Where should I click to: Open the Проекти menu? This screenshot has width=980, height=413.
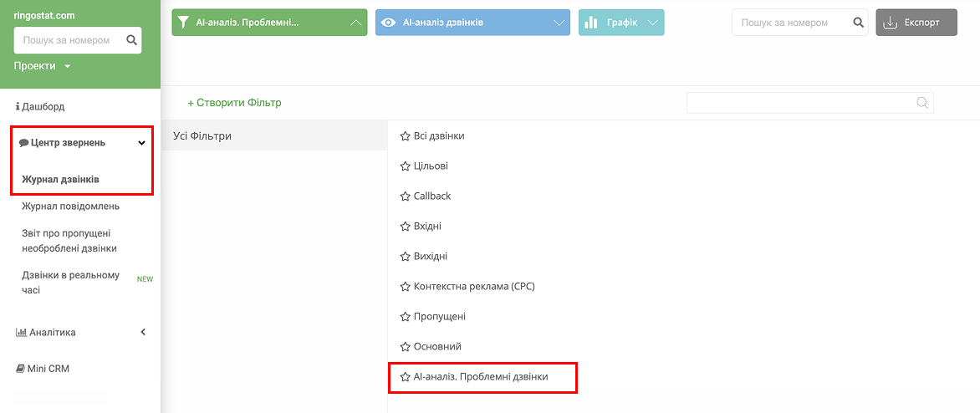42,66
